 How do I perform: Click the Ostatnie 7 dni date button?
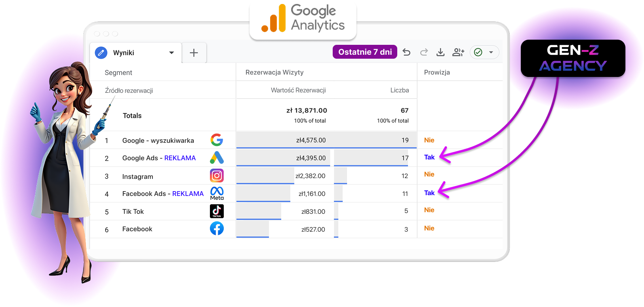coord(365,52)
